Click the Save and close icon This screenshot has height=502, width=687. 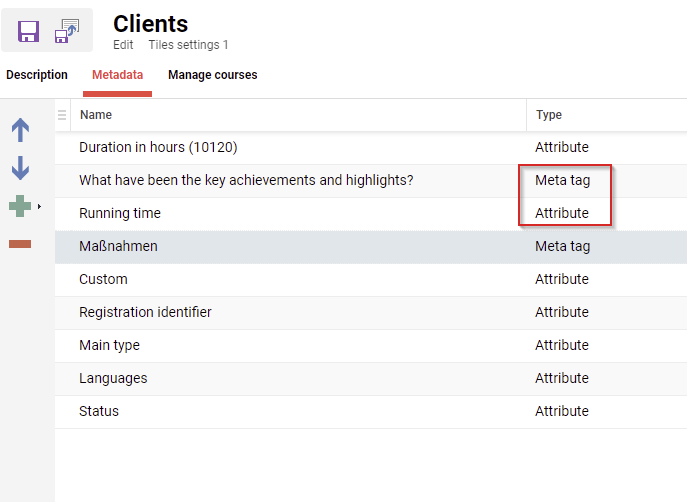tap(67, 31)
